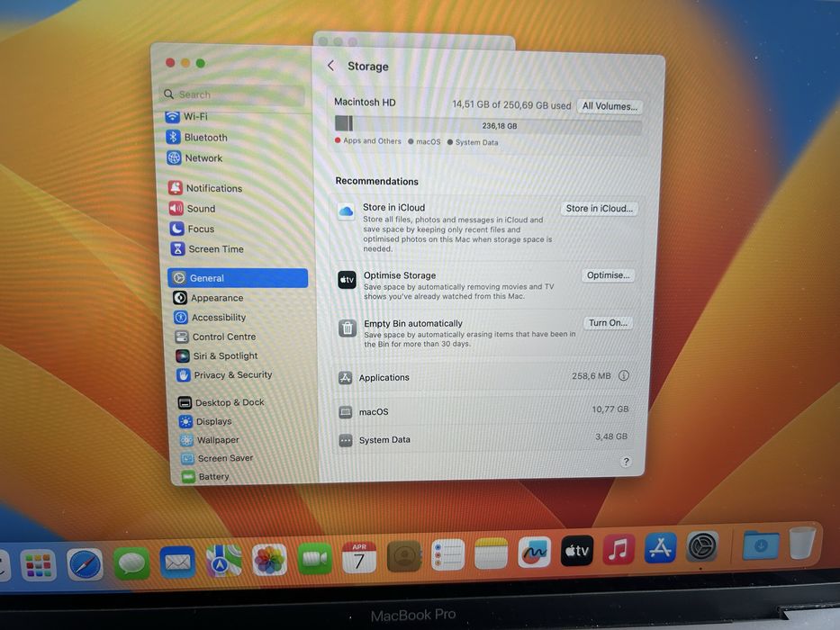Open Mail from the Dock
The height and width of the screenshot is (630, 840).
coord(177,562)
